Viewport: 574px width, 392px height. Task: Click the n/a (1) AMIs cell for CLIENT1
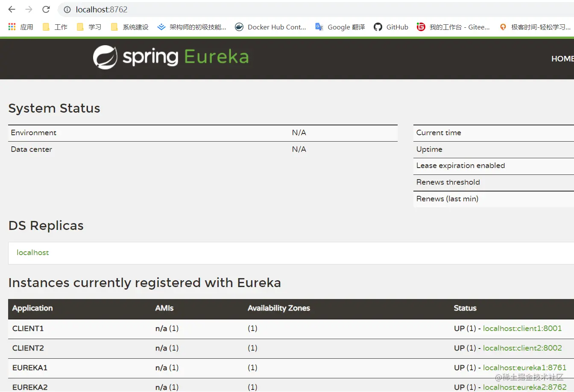click(x=167, y=328)
